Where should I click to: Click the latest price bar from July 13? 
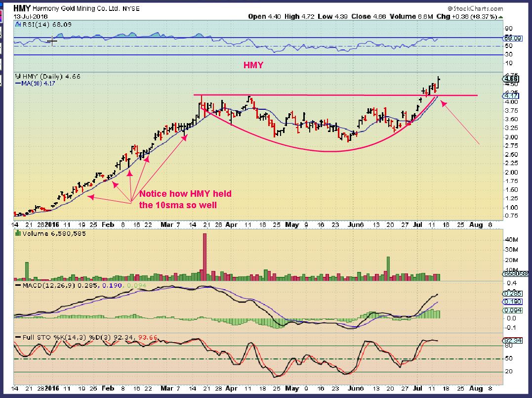click(x=439, y=82)
